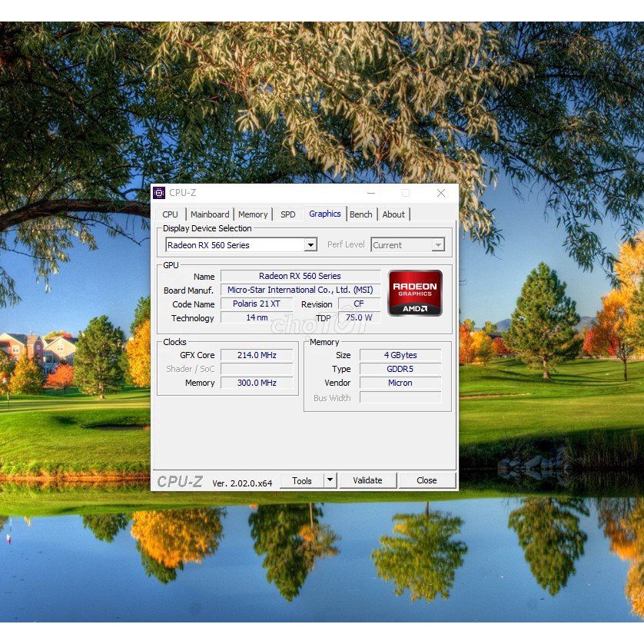The width and height of the screenshot is (644, 644).
Task: Open the Mainboard tab
Action: click(x=210, y=214)
